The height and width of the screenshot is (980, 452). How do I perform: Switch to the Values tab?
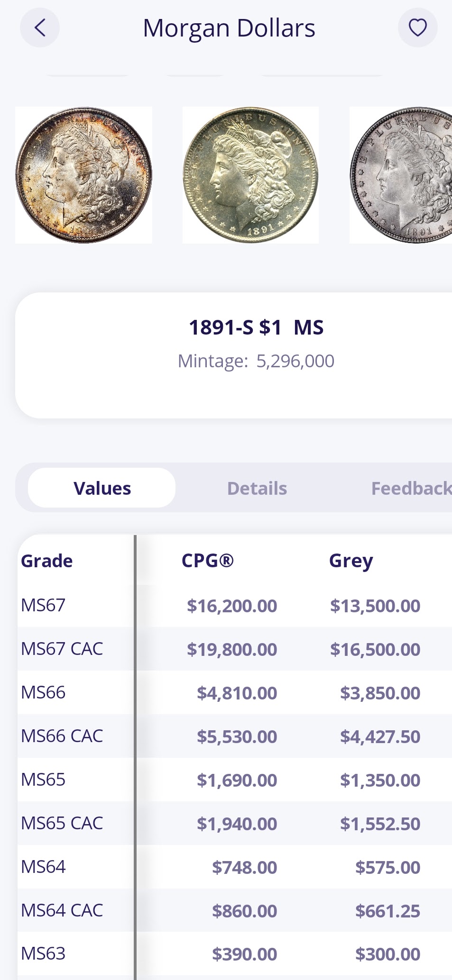[x=102, y=488]
